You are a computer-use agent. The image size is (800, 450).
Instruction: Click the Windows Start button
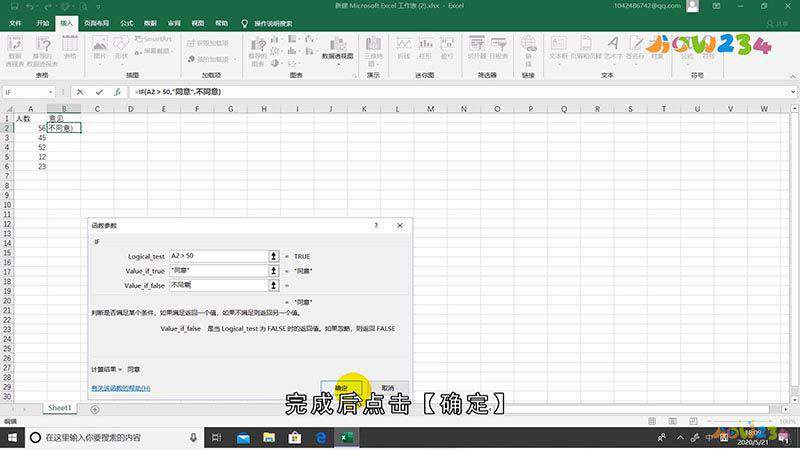click(x=12, y=438)
